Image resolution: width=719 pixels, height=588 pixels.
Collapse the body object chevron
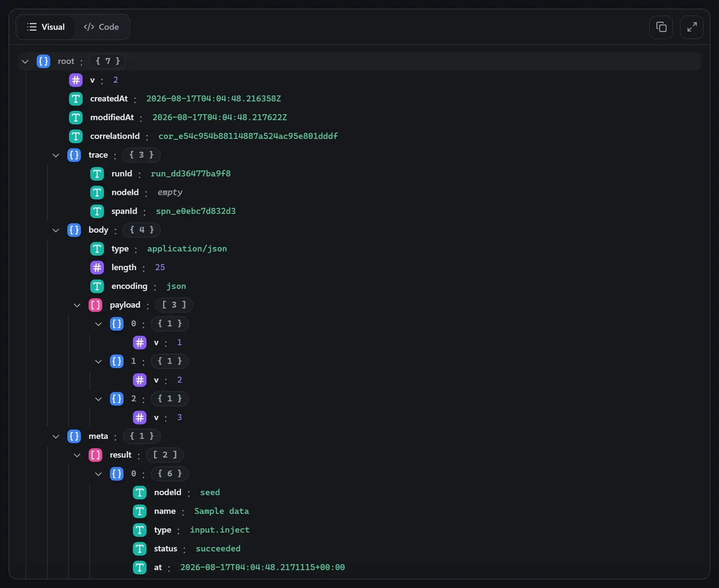point(56,230)
